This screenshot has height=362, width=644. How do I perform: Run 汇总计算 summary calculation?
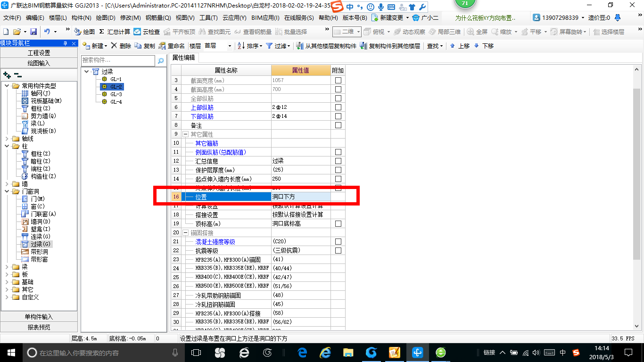click(x=115, y=32)
